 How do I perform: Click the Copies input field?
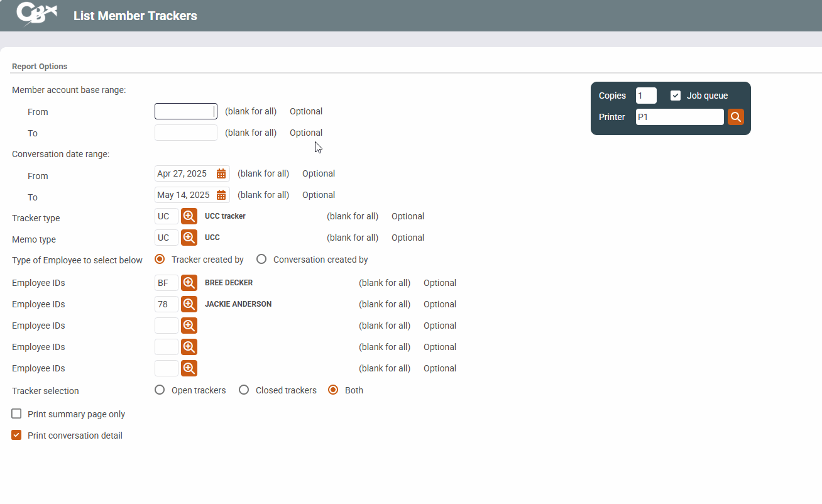tap(645, 96)
